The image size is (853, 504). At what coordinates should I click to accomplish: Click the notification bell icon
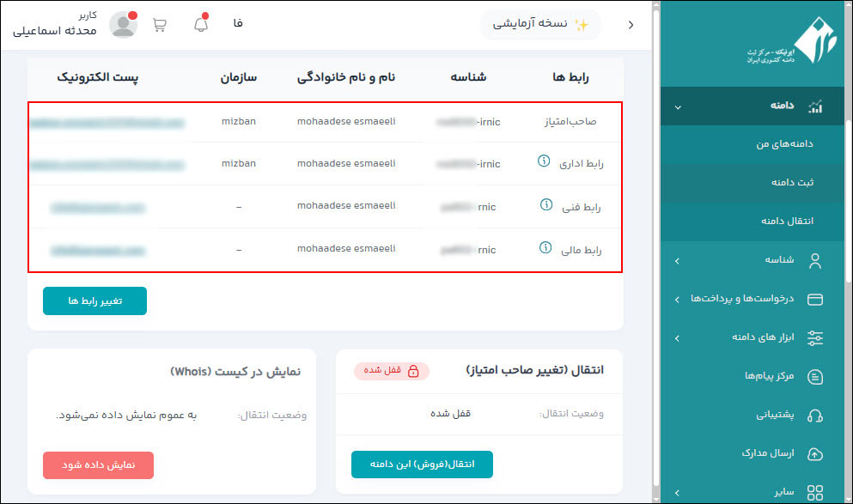coord(201,22)
